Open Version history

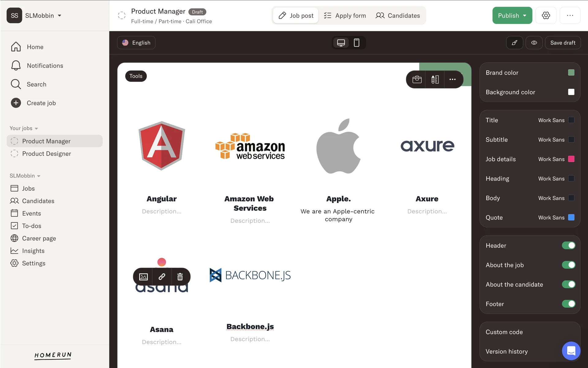point(507,351)
